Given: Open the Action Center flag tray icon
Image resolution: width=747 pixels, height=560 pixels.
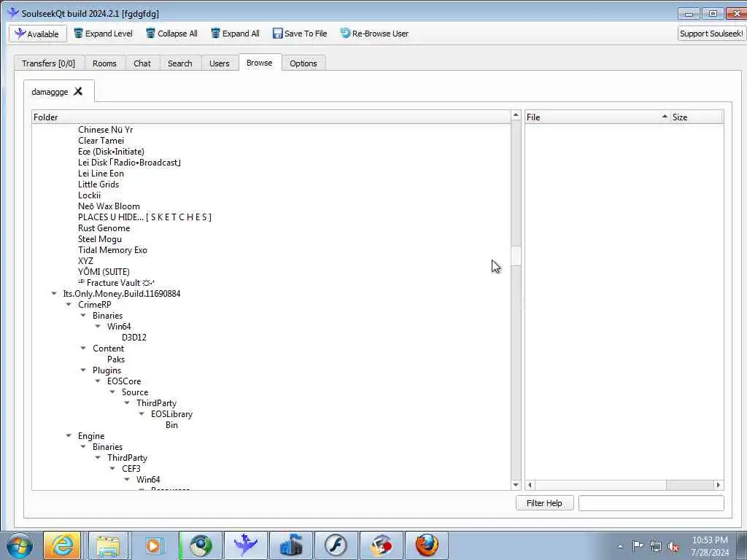Looking at the screenshot, I should 638,546.
